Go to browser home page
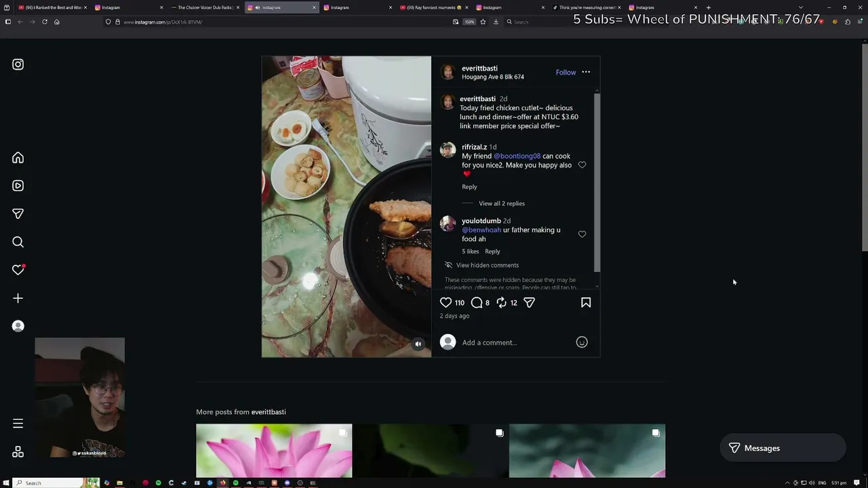 pos(57,22)
